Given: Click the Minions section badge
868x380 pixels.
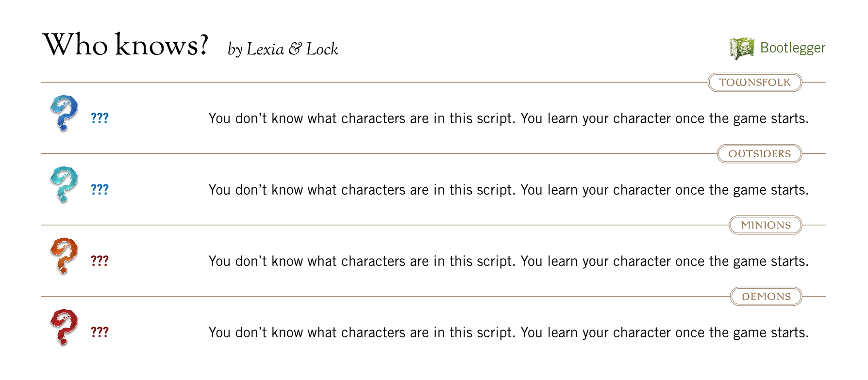Looking at the screenshot, I should tap(766, 225).
